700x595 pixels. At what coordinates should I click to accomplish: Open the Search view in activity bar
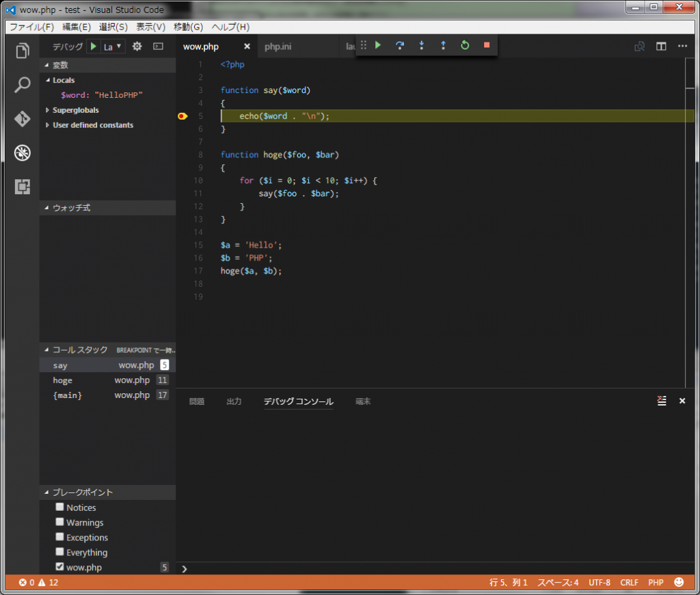click(x=23, y=84)
